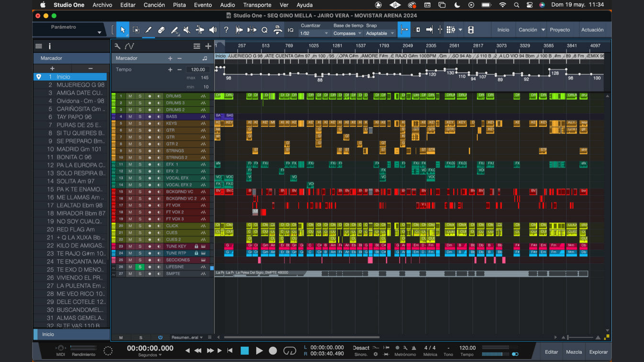
Task: Select the Listen speaker tool
Action: (x=213, y=30)
